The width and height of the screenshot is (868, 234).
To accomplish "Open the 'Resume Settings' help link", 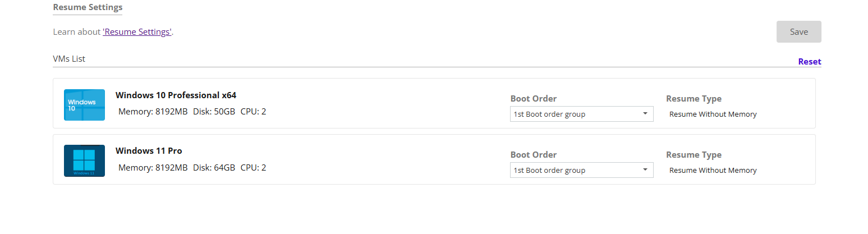I will [x=137, y=32].
